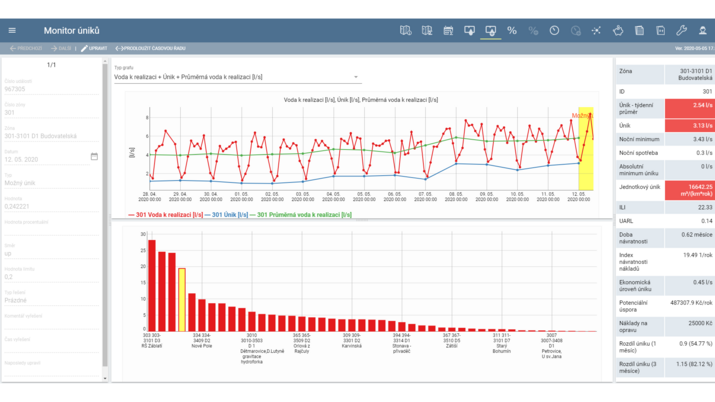The width and height of the screenshot is (715, 402).
Task: Select the active leak monitor toolbar tab
Action: click(x=490, y=31)
